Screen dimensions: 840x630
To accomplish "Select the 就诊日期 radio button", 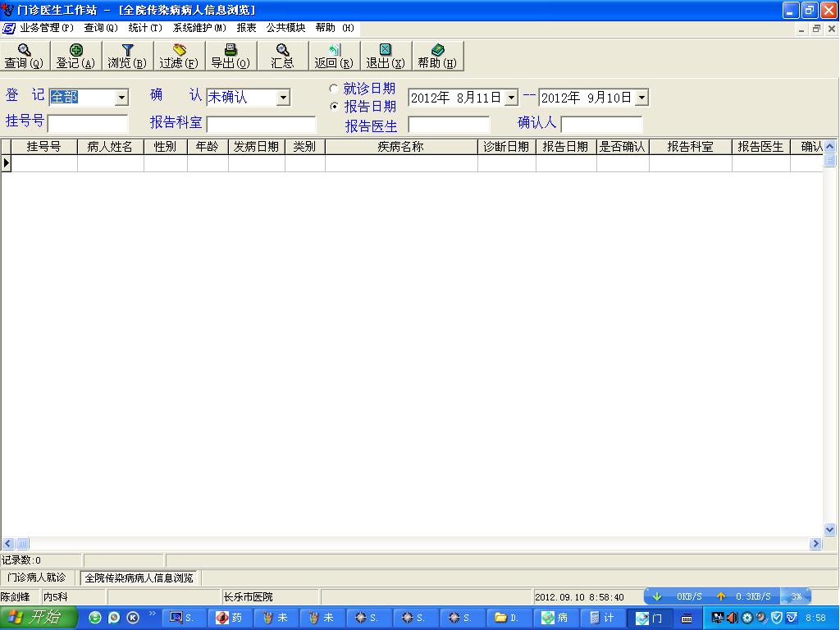I will point(334,89).
